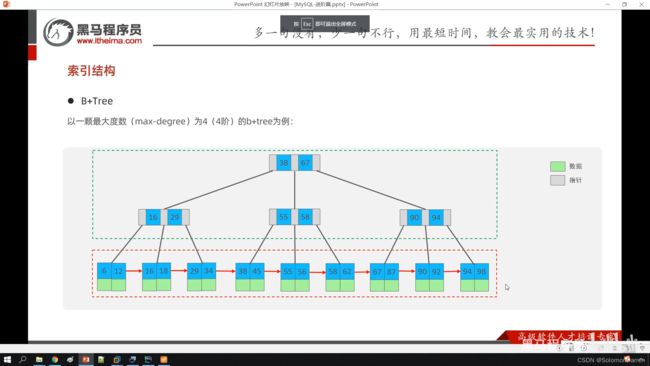Click leaf key 98
Screen dimensions: 650x366
click(x=481, y=272)
